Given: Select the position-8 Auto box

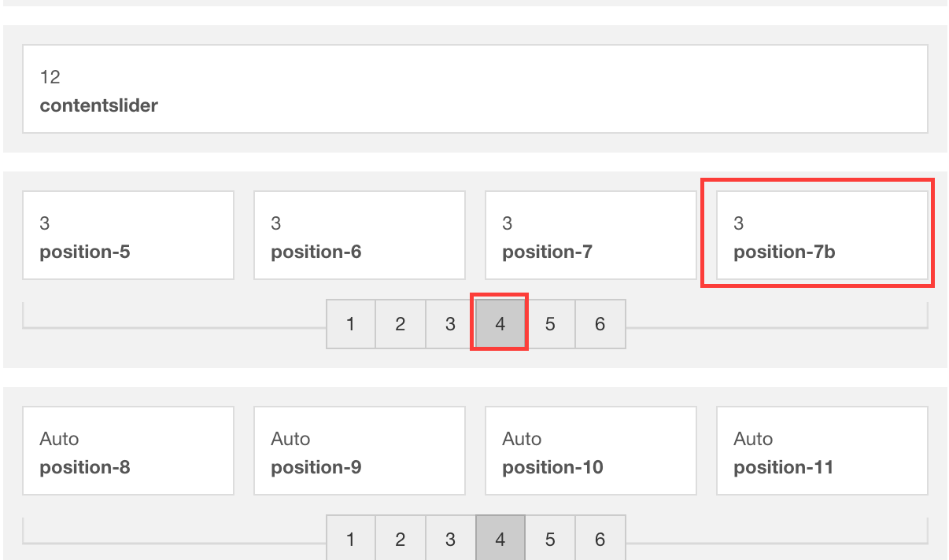Looking at the screenshot, I should click(x=128, y=451).
